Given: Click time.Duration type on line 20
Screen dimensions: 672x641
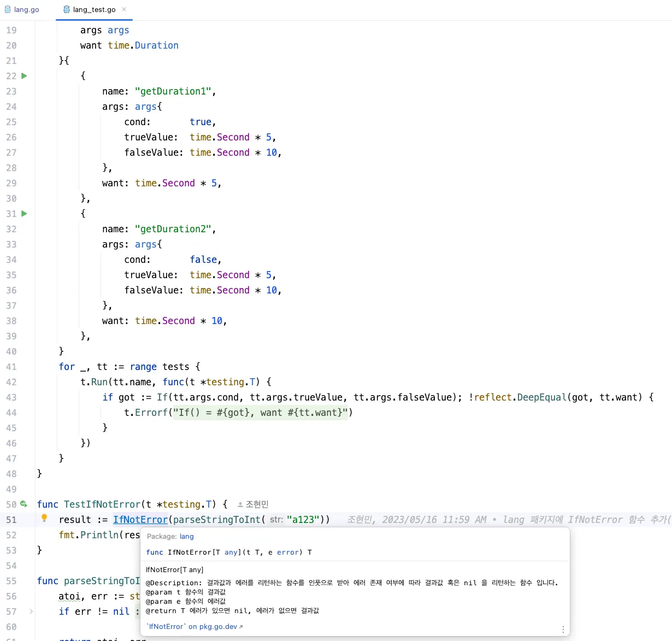Looking at the screenshot, I should (x=143, y=45).
